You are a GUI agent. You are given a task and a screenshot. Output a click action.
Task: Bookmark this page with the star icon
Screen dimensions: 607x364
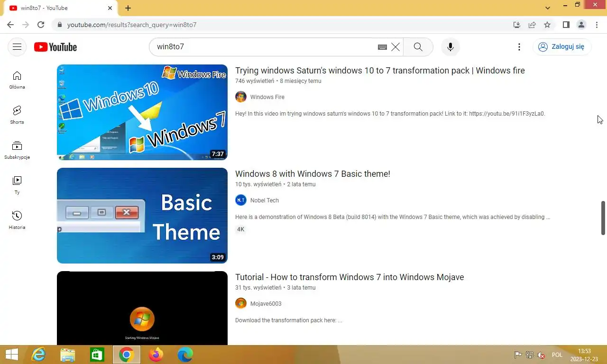coord(547,25)
